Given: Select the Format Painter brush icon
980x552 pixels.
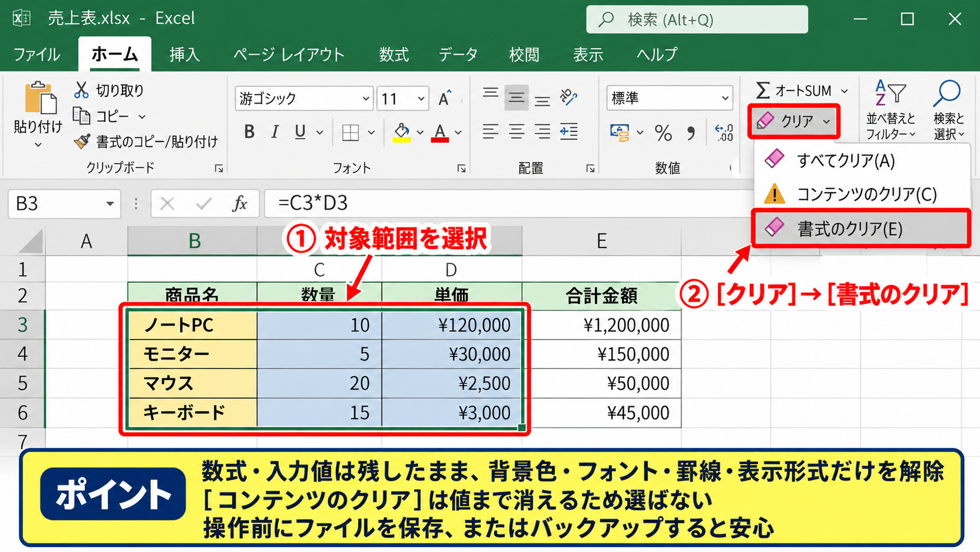Looking at the screenshot, I should pyautogui.click(x=82, y=141).
